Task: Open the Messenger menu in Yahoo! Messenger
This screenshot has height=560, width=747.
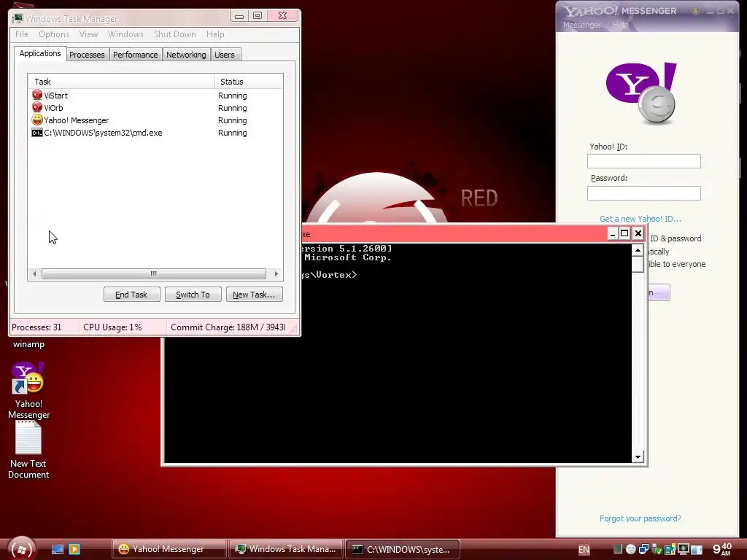Action: point(581,25)
